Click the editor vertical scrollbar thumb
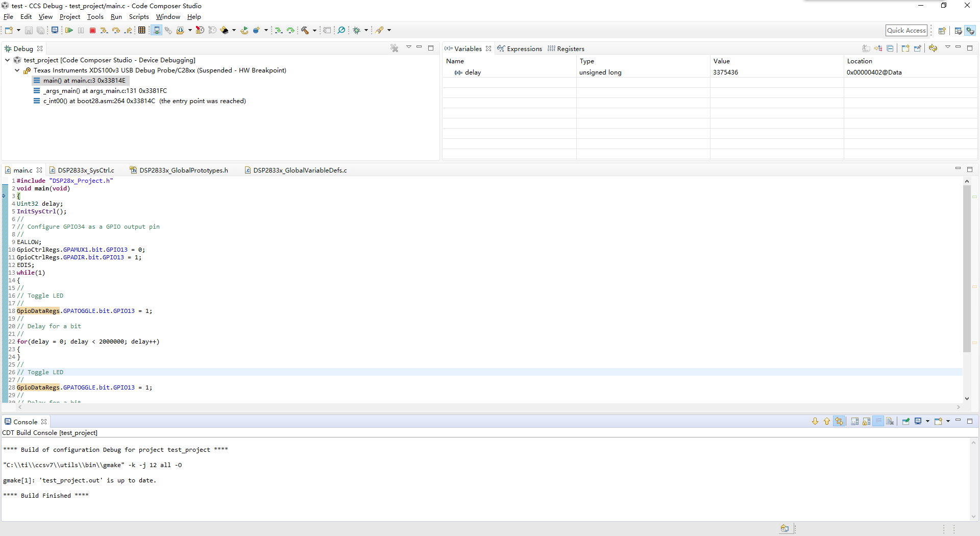Viewport: 980px width, 536px height. pos(967,268)
